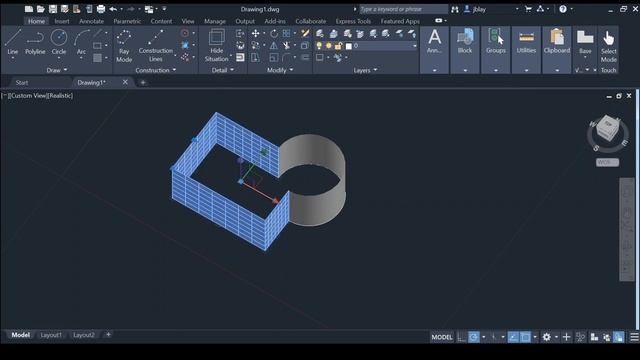
Task: Expand the Draw panel
Action: click(56, 70)
